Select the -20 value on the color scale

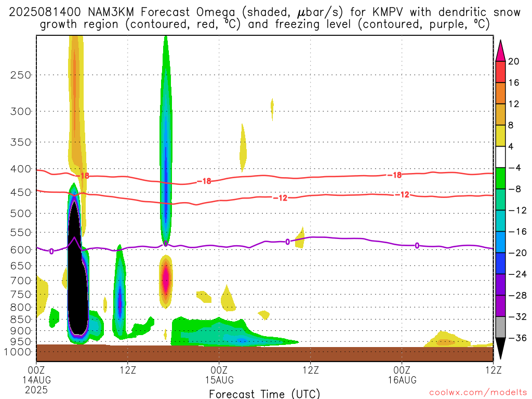517,253
